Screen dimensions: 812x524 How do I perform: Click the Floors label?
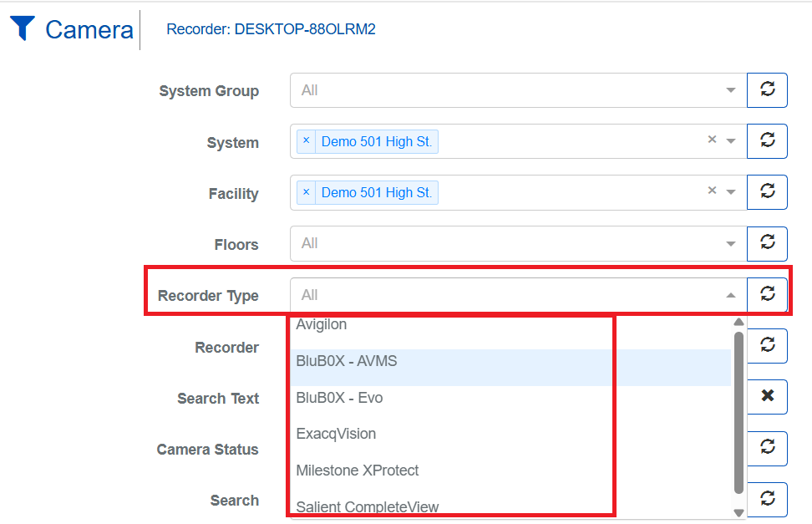236,245
